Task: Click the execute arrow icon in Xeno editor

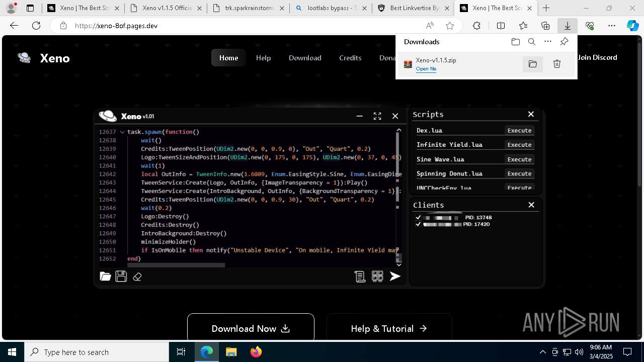Action: point(395,276)
